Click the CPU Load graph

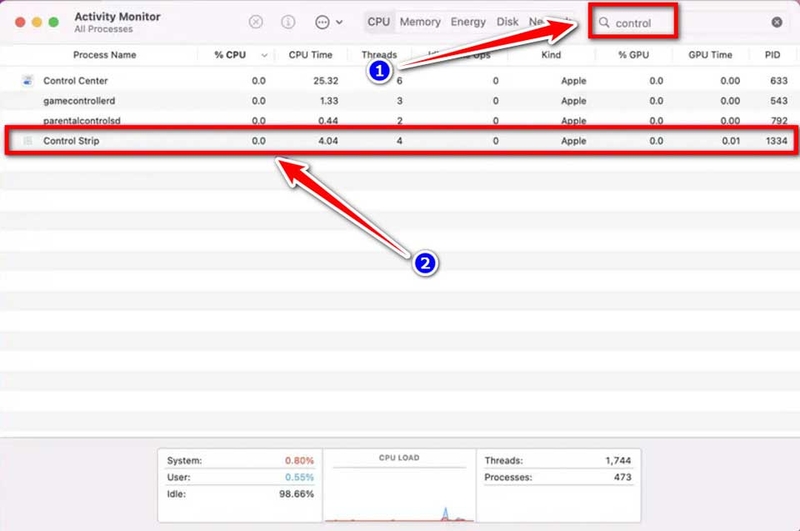(x=399, y=492)
